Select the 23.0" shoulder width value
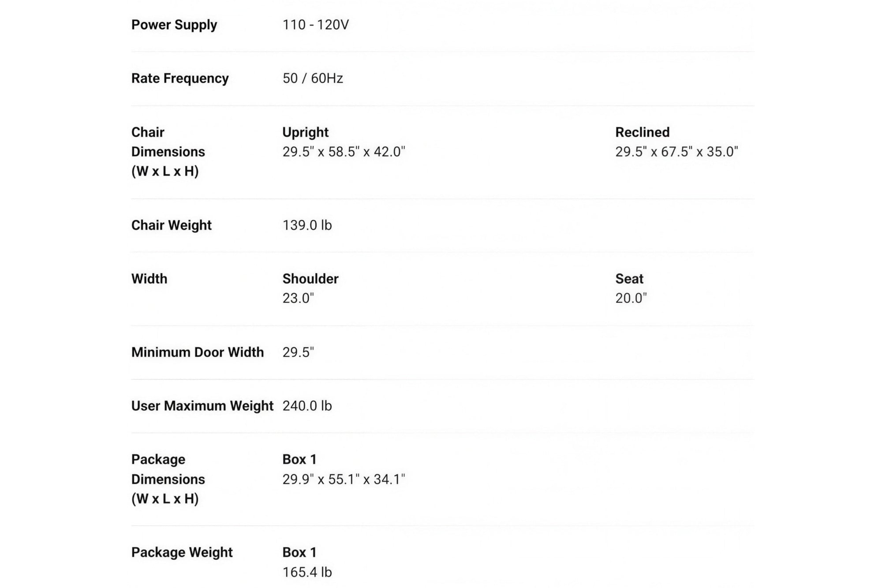This screenshot has width=882, height=588. click(298, 298)
